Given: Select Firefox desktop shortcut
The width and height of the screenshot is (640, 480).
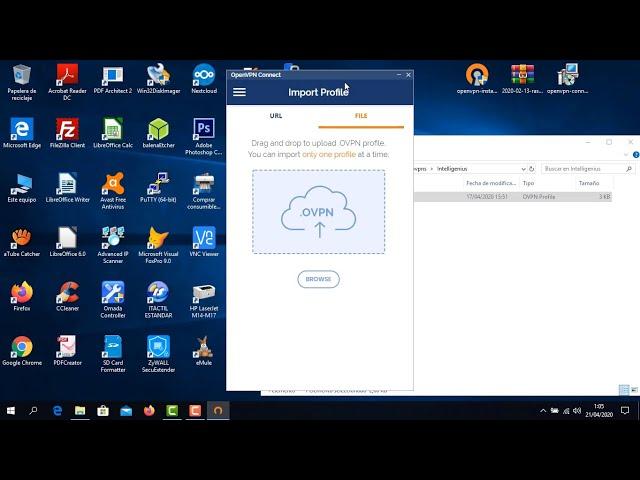Looking at the screenshot, I should (22, 297).
